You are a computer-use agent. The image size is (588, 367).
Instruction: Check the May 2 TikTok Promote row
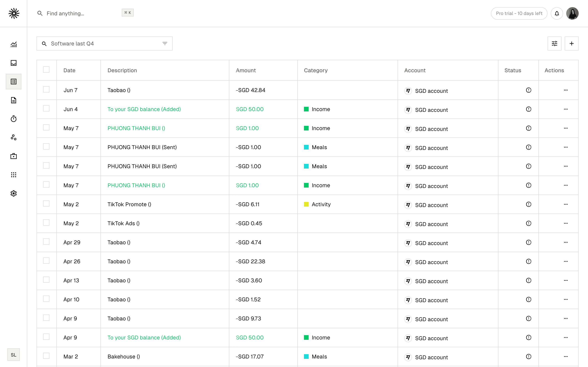click(46, 204)
